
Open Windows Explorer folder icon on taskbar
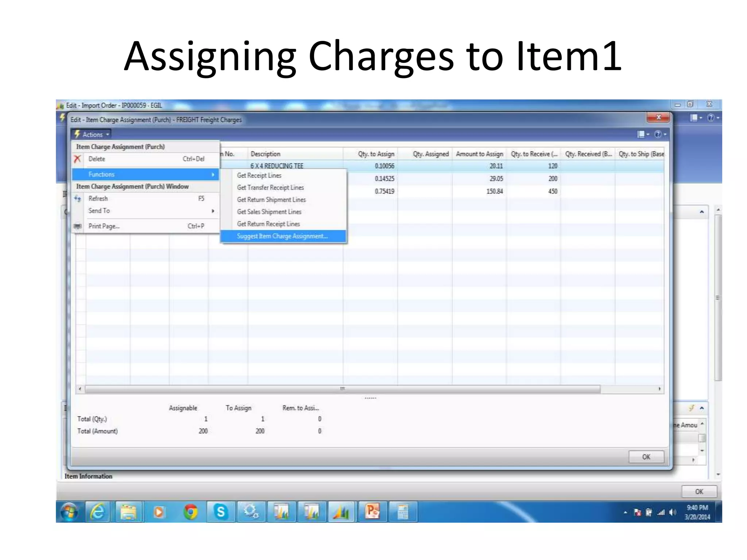tap(128, 512)
